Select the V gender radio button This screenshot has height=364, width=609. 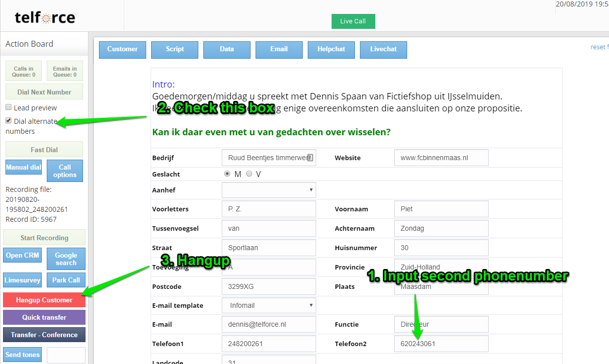[249, 174]
